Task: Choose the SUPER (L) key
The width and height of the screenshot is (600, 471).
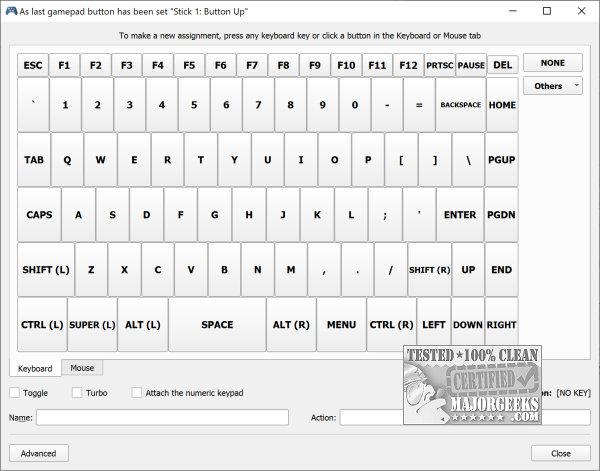Action: (92, 325)
